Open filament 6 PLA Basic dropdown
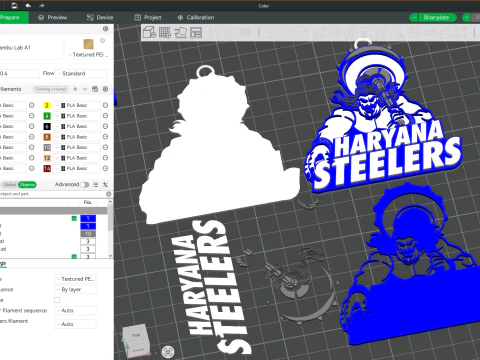480x360 pixels. [77, 126]
